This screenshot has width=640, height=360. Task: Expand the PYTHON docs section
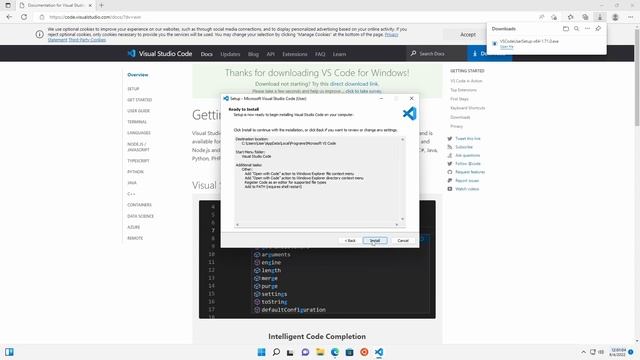coord(136,172)
